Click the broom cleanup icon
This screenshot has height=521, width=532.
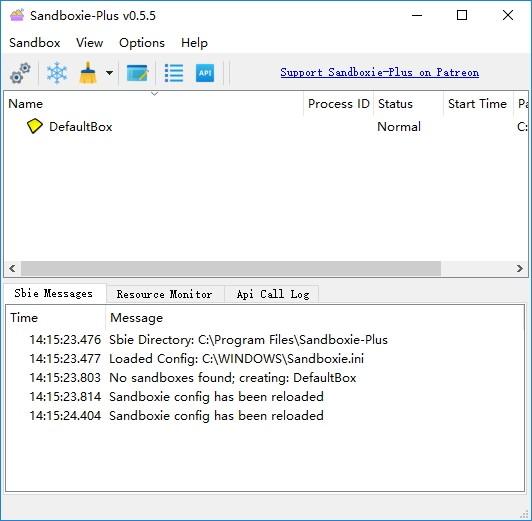tap(88, 73)
